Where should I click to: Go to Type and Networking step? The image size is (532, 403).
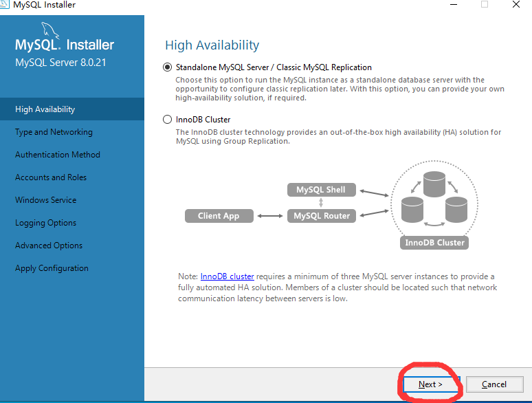tap(54, 132)
